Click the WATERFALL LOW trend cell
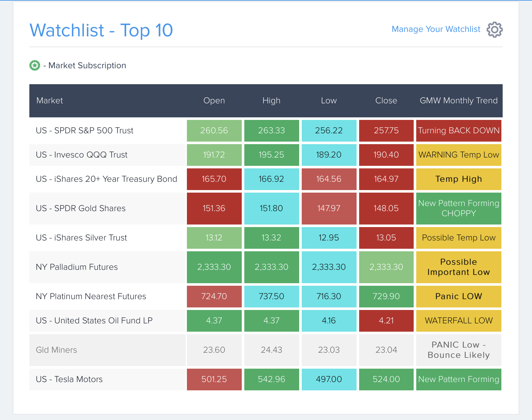This screenshot has height=420, width=532. point(459,321)
